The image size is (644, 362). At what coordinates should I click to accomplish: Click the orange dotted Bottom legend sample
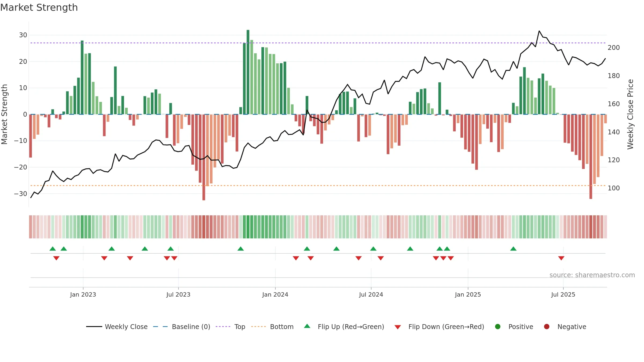tap(258, 327)
